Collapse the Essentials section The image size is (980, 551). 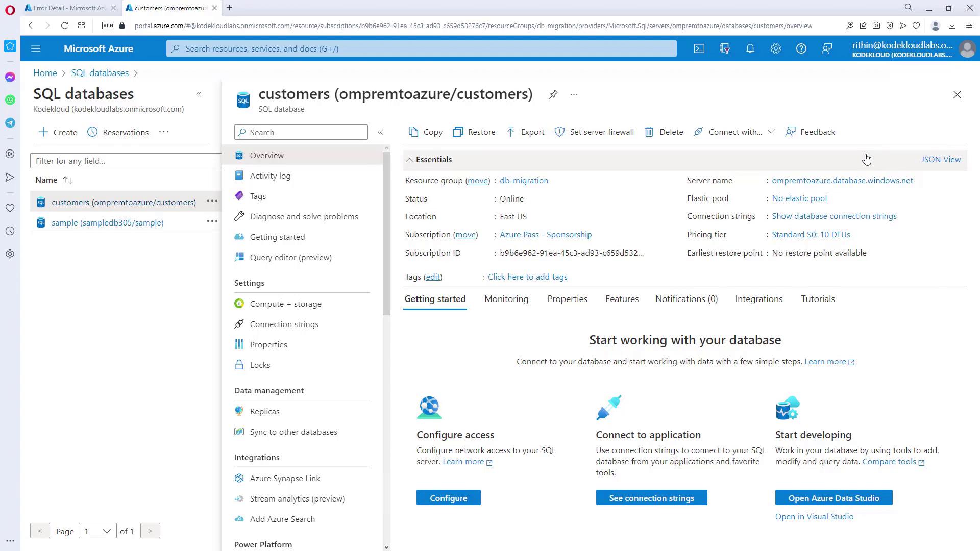[410, 160]
